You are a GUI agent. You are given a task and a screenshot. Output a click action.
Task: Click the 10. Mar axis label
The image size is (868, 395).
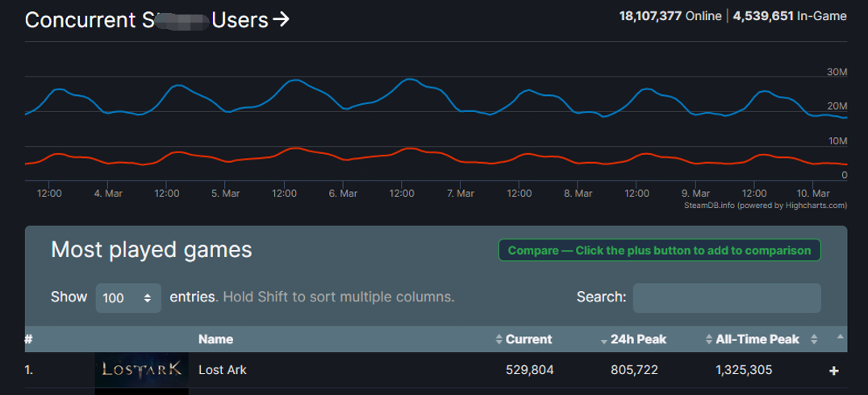814,193
